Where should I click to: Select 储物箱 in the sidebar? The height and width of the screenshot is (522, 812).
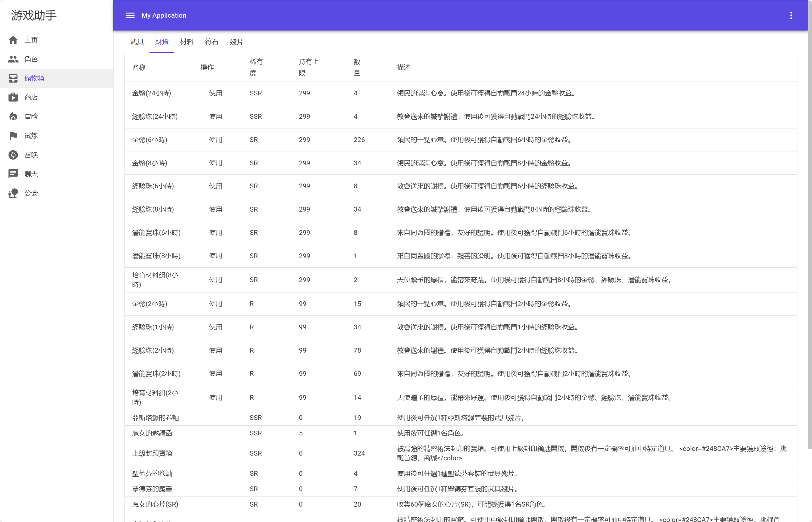[34, 78]
